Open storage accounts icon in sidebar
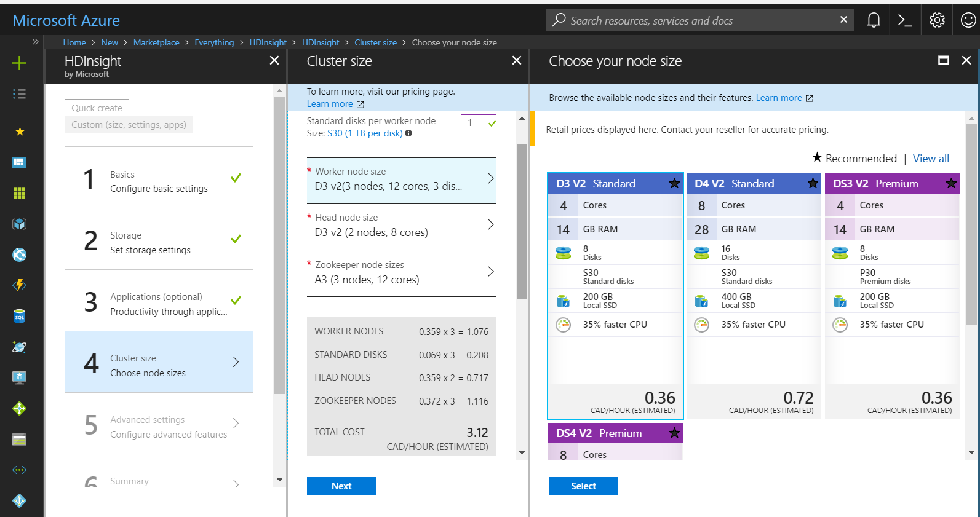This screenshot has width=980, height=517. pyautogui.click(x=20, y=439)
